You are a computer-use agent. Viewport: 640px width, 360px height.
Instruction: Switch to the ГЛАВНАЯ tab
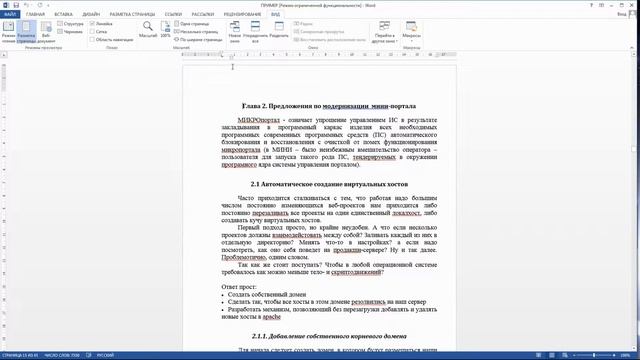tap(35, 14)
